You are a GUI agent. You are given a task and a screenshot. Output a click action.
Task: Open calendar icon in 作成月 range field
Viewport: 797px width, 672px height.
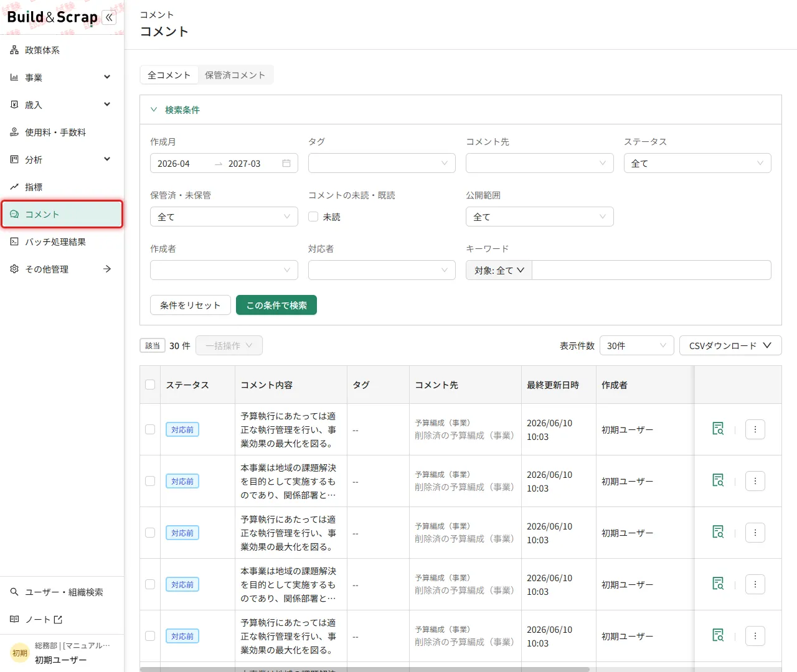coord(286,164)
